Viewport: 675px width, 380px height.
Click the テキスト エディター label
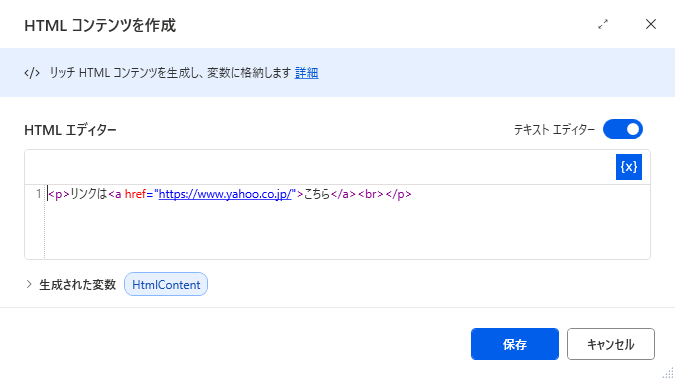(554, 130)
